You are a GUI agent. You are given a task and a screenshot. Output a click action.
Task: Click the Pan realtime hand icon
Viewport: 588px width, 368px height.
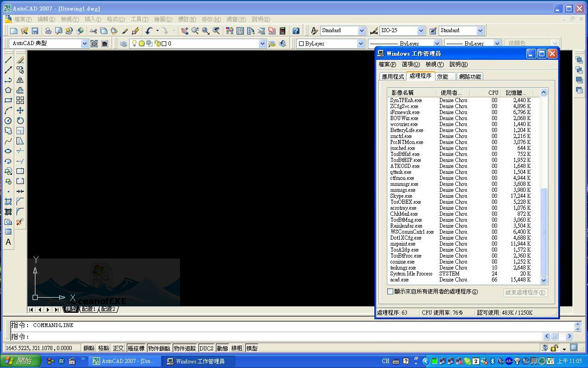(184, 31)
